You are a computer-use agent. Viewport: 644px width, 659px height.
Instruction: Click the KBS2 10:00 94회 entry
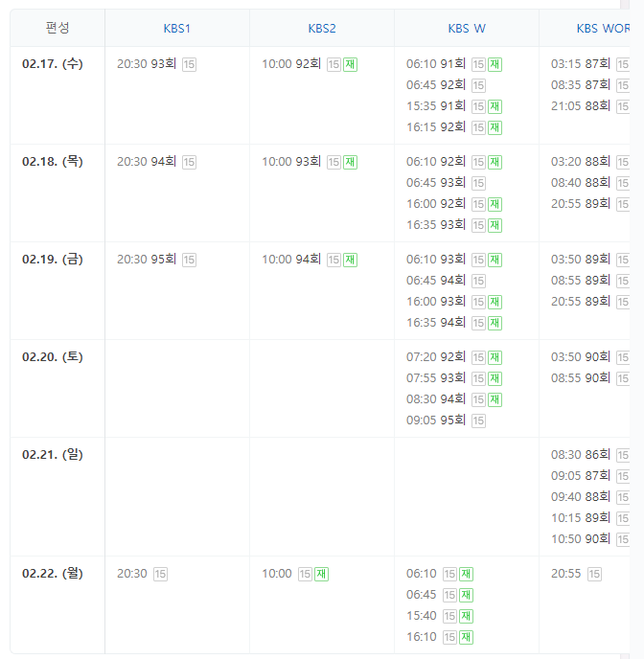[291, 260]
